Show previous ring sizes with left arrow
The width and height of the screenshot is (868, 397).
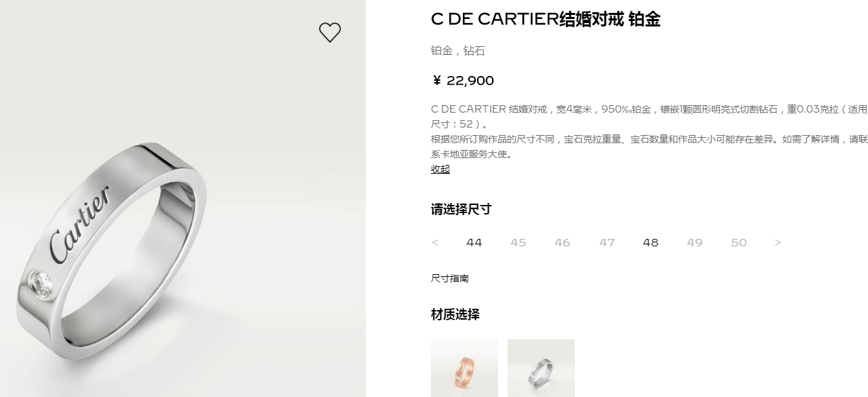(x=435, y=243)
